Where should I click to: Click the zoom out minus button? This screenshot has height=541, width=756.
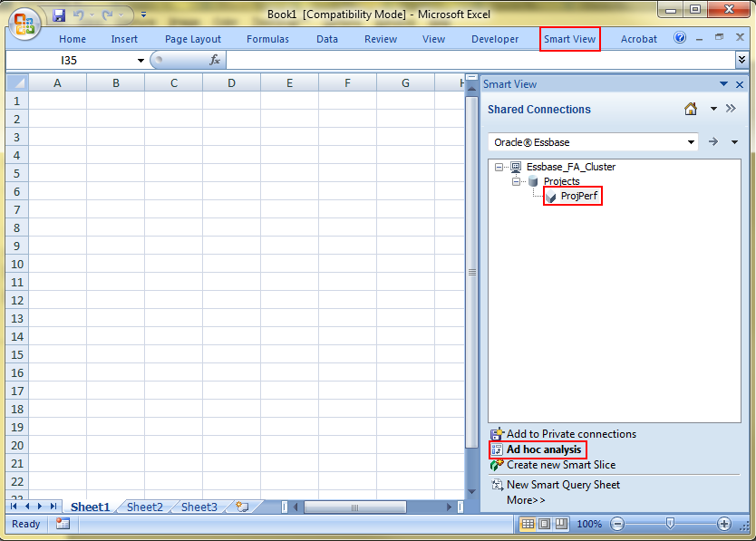click(617, 524)
